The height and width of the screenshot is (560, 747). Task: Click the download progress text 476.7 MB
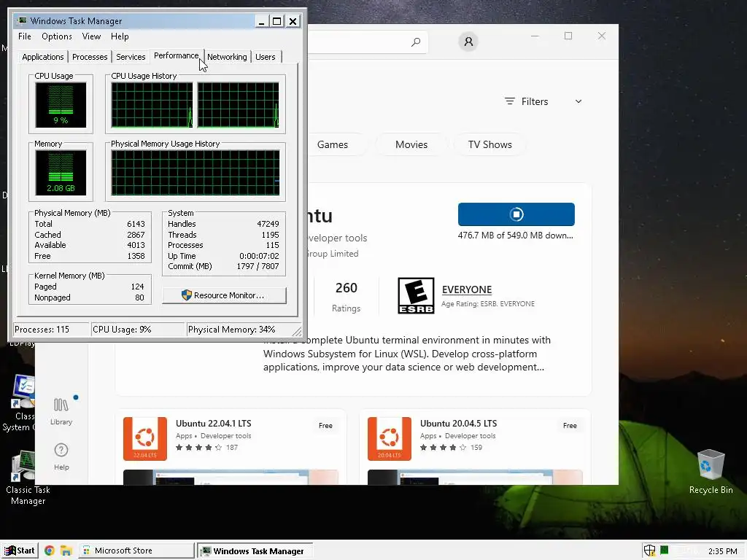pyautogui.click(x=516, y=236)
